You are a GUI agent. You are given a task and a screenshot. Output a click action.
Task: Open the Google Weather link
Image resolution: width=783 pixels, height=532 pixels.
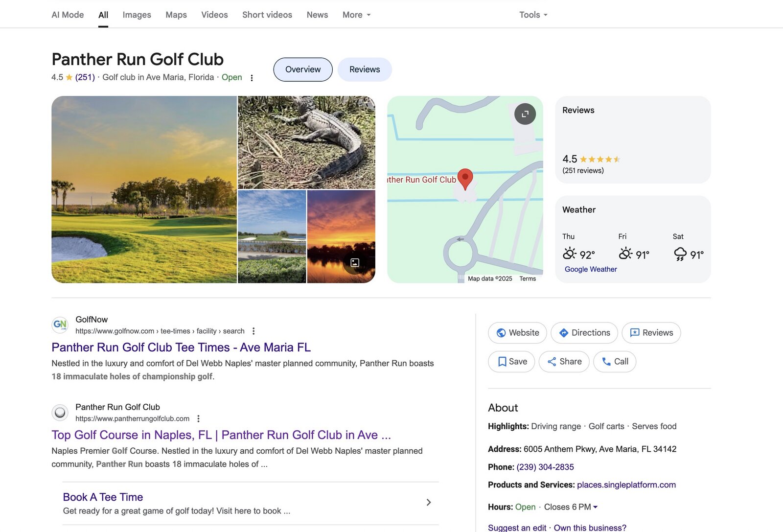[591, 269]
